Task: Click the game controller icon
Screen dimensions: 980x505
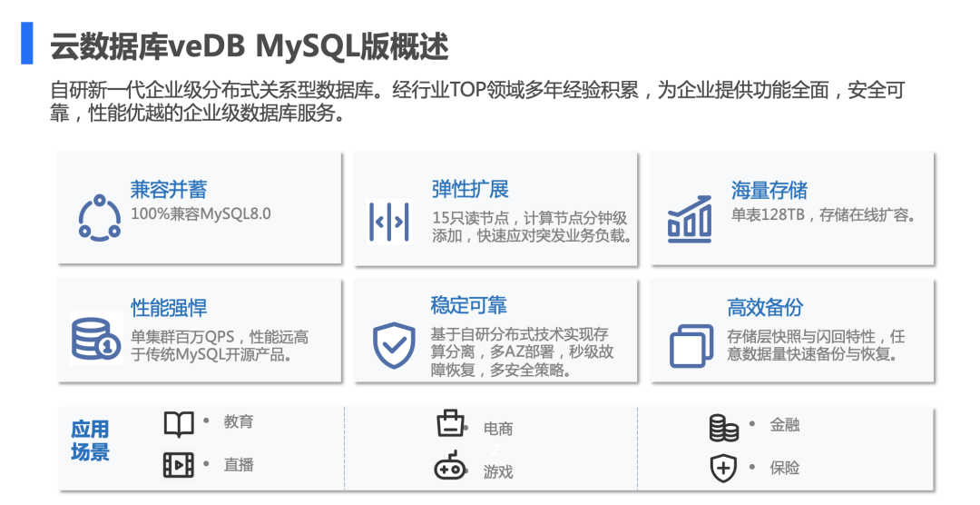Action: (x=450, y=466)
